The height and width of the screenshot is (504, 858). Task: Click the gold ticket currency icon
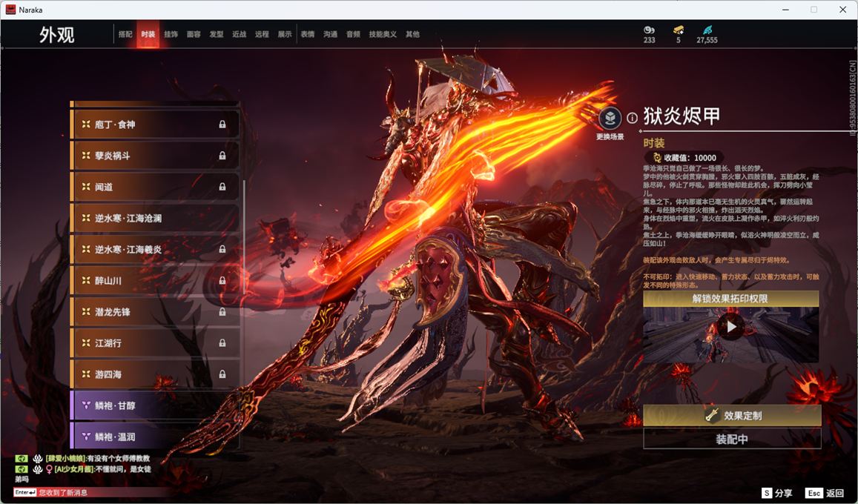click(x=679, y=30)
